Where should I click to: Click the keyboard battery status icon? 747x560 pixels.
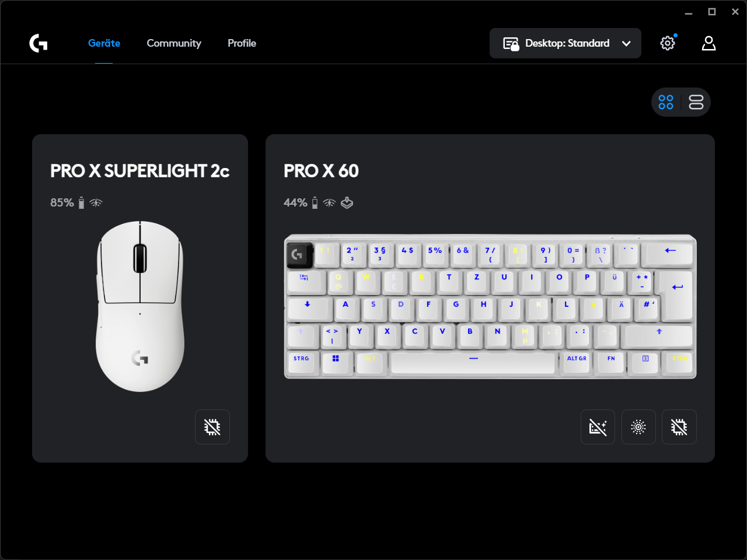pyautogui.click(x=315, y=203)
